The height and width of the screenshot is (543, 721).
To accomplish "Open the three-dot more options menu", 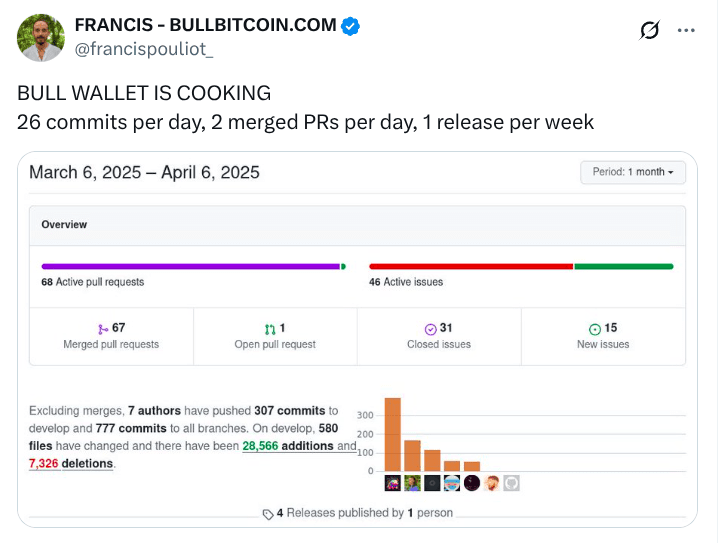I will (x=686, y=30).
